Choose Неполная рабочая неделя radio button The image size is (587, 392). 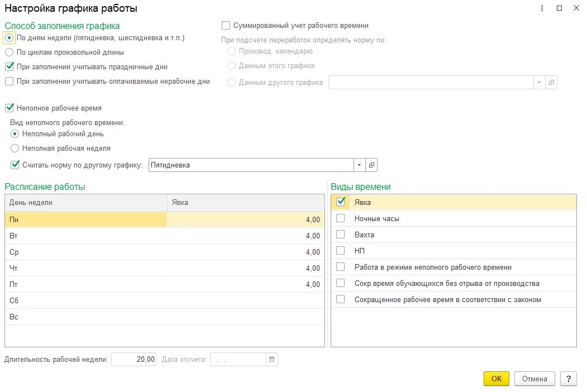pyautogui.click(x=15, y=149)
